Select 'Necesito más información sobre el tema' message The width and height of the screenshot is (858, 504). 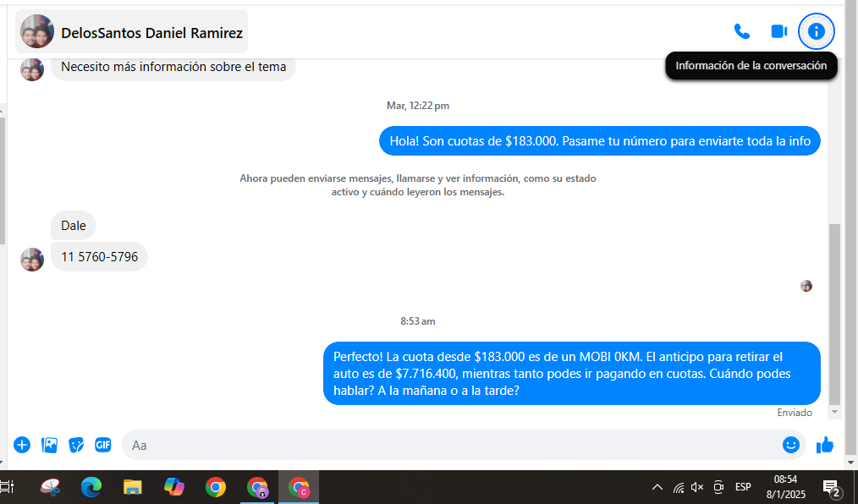tap(173, 67)
